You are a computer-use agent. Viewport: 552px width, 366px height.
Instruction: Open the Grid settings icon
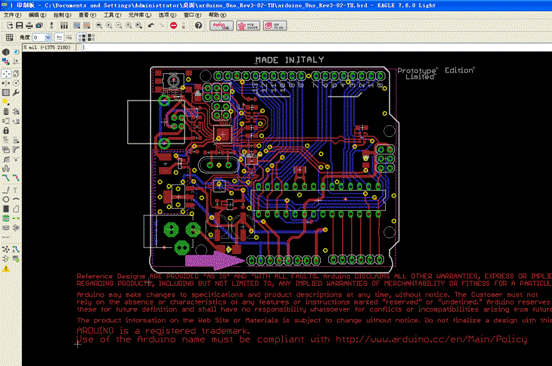(10, 37)
